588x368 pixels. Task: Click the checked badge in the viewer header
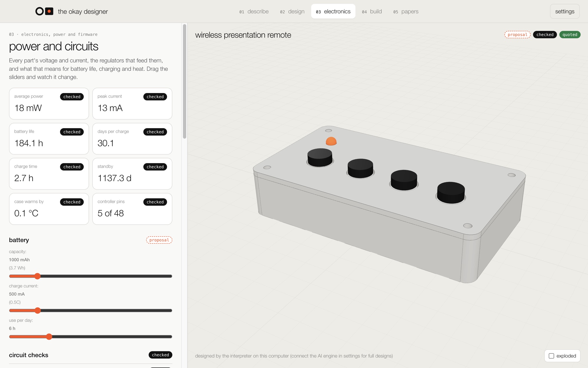[x=545, y=34]
